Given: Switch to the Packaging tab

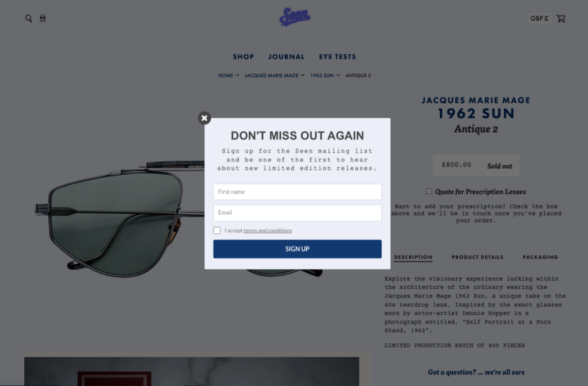Looking at the screenshot, I should pyautogui.click(x=540, y=257).
